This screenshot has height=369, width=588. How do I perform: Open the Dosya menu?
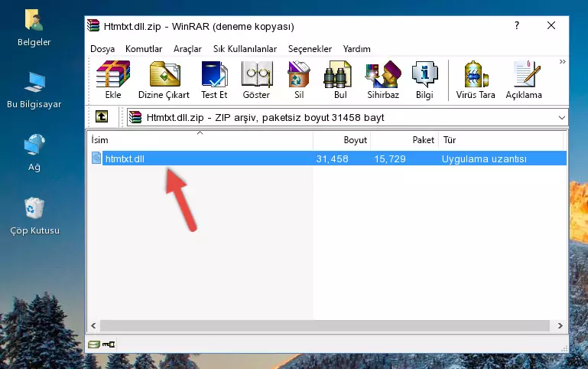point(102,49)
